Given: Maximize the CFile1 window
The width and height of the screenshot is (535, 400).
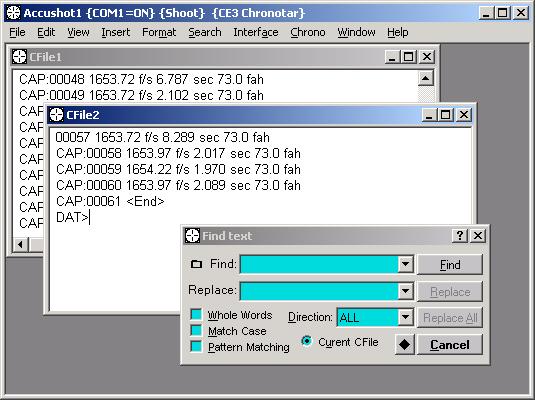Looking at the screenshot, I should [x=408, y=57].
